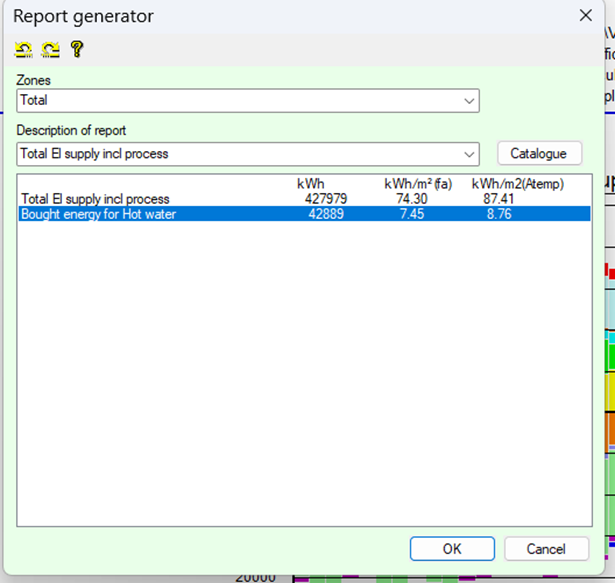This screenshot has width=615, height=583.
Task: Click the Zones field showing Total
Action: tap(238, 101)
